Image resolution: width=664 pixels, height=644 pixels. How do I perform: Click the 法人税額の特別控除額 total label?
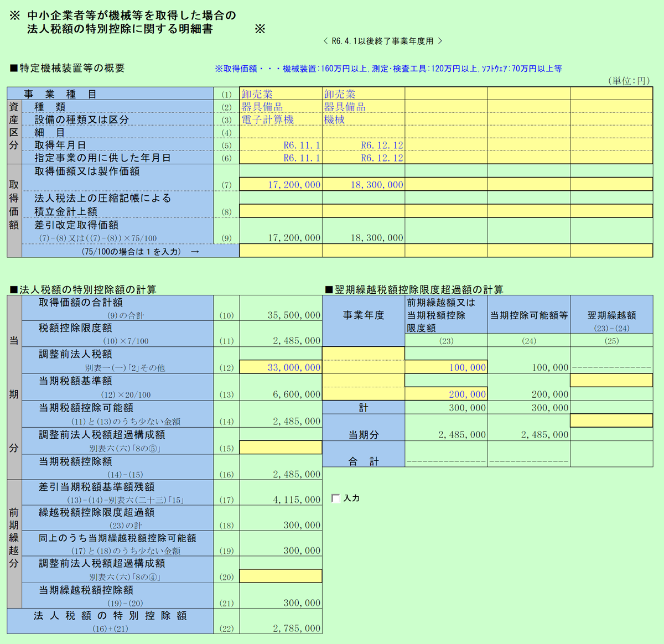(x=110, y=615)
